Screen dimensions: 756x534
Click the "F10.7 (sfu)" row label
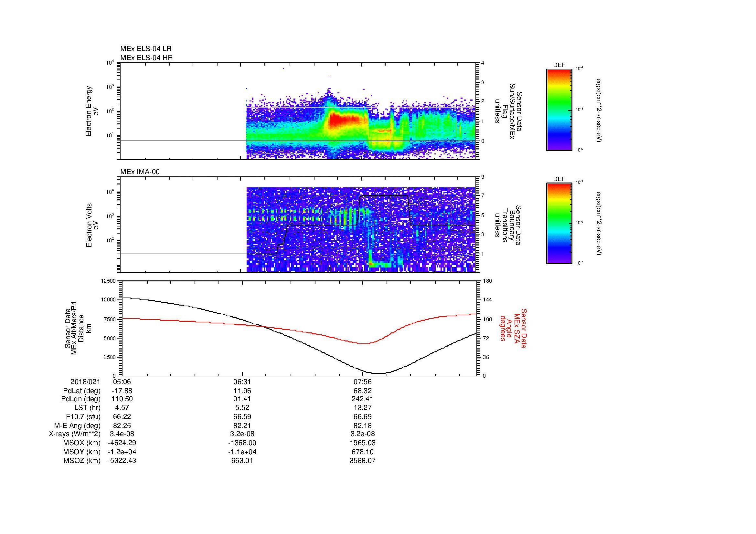pyautogui.click(x=83, y=416)
